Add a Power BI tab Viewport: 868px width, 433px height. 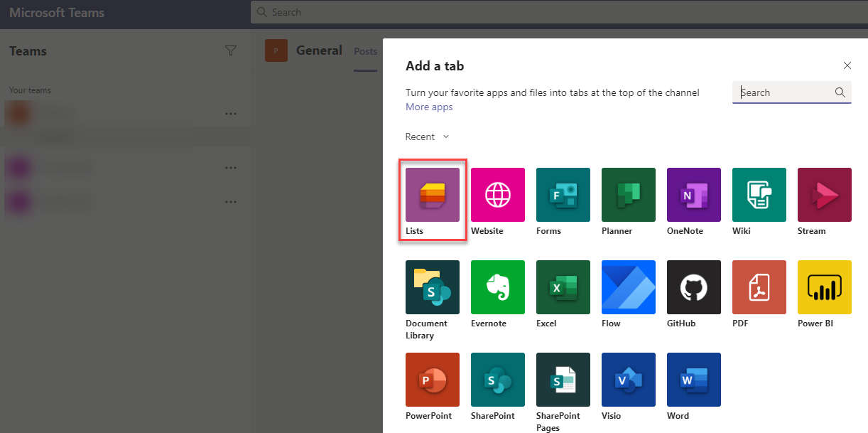point(824,287)
